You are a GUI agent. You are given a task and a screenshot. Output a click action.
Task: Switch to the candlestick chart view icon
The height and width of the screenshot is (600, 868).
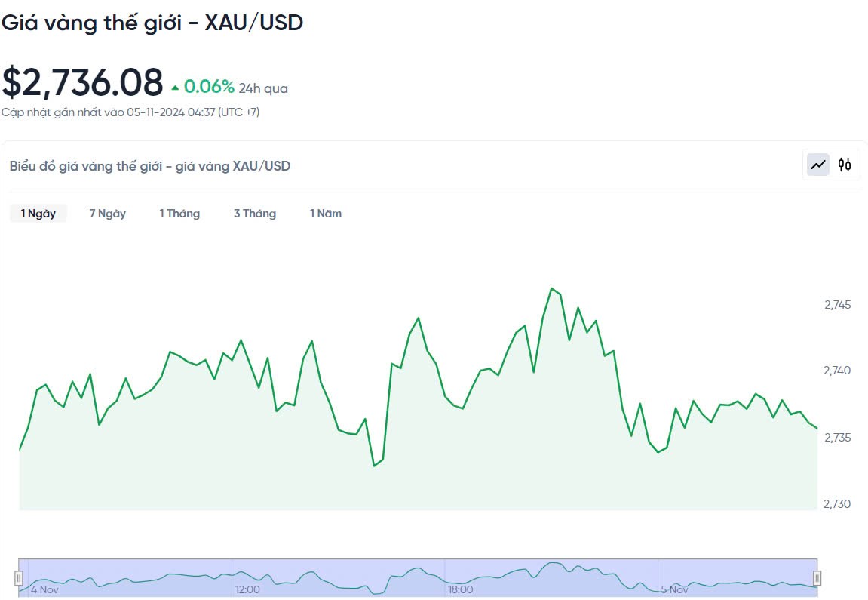[845, 165]
